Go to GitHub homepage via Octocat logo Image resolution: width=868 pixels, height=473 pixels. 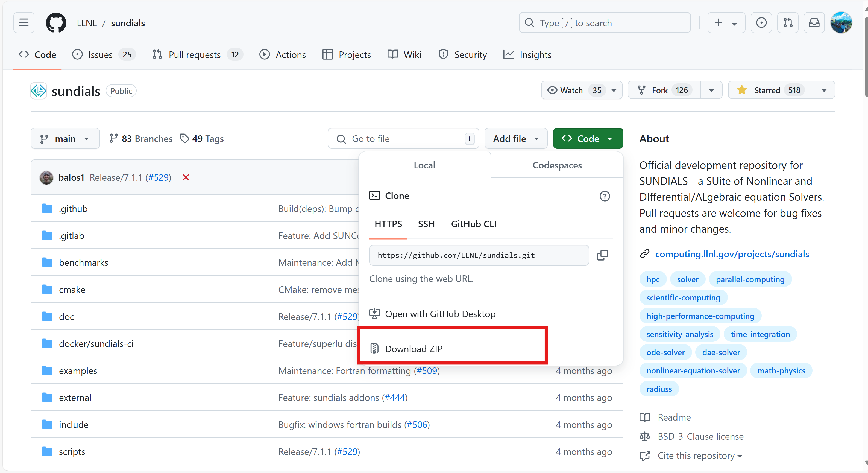pos(56,23)
